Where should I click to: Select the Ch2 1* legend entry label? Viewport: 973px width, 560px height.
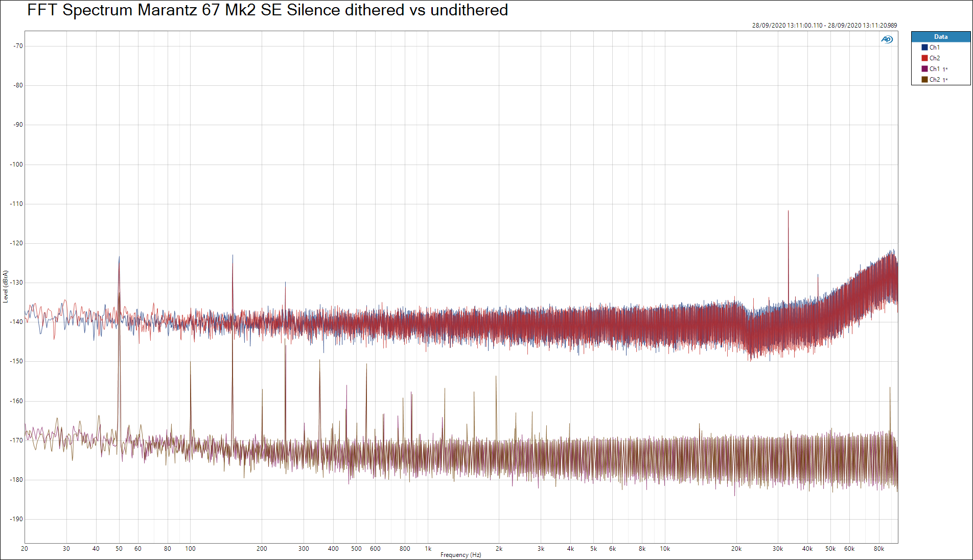point(938,80)
